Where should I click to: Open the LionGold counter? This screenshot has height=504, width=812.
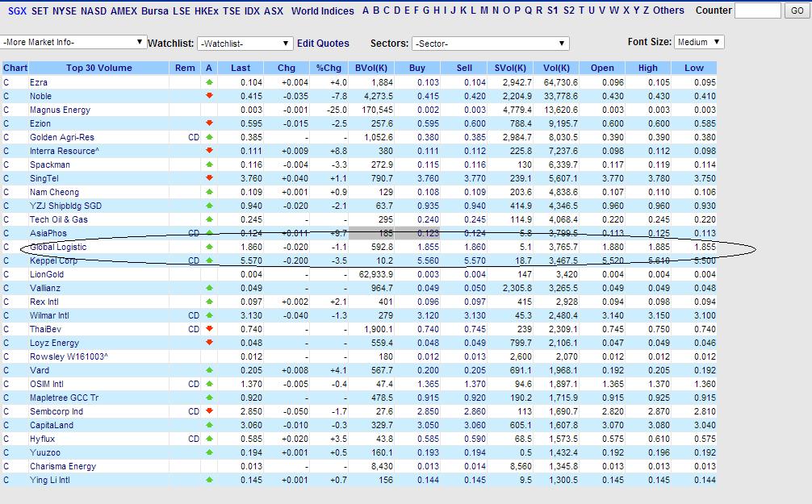(47, 274)
